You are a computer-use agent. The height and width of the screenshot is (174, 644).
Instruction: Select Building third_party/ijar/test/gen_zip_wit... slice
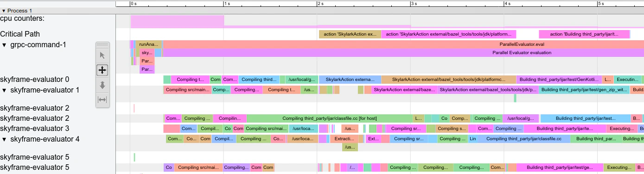(x=584, y=90)
